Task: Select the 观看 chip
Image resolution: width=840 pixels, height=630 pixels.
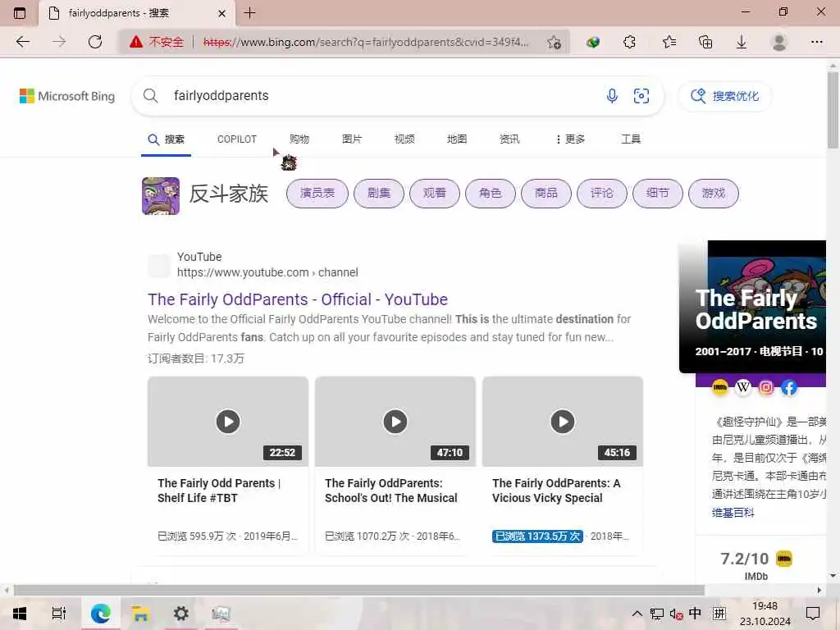Action: click(x=435, y=193)
